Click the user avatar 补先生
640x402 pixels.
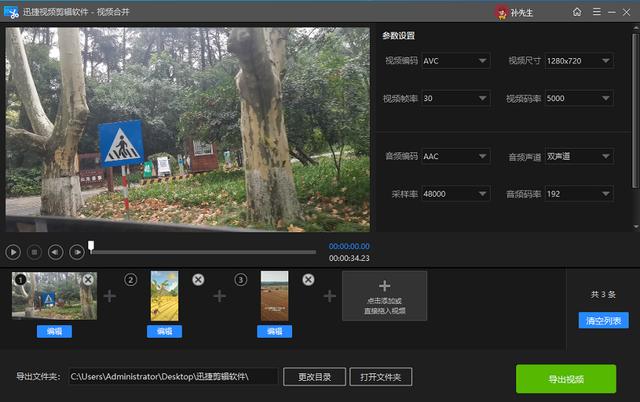[501, 12]
